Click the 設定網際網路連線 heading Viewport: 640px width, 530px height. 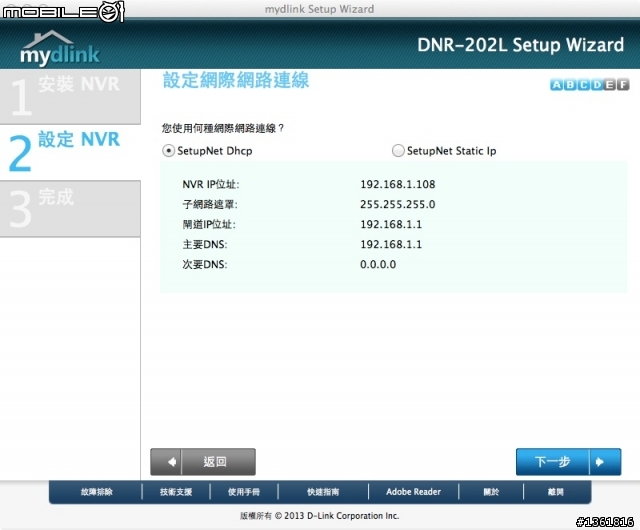[x=236, y=80]
